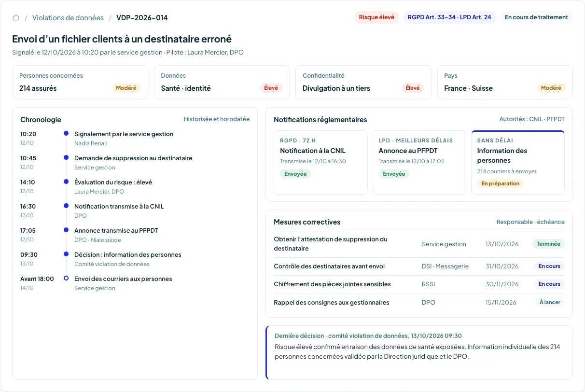The height and width of the screenshot is (392, 585).
Task: Select the 10:20 timeline dot for Signalement
Action: [x=66, y=133]
